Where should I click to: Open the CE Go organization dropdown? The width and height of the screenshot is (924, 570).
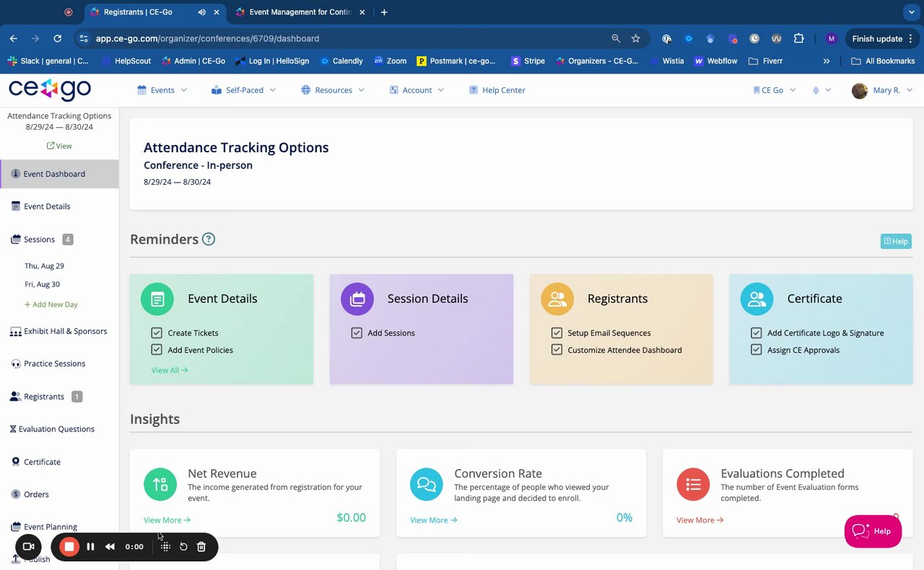tap(774, 90)
